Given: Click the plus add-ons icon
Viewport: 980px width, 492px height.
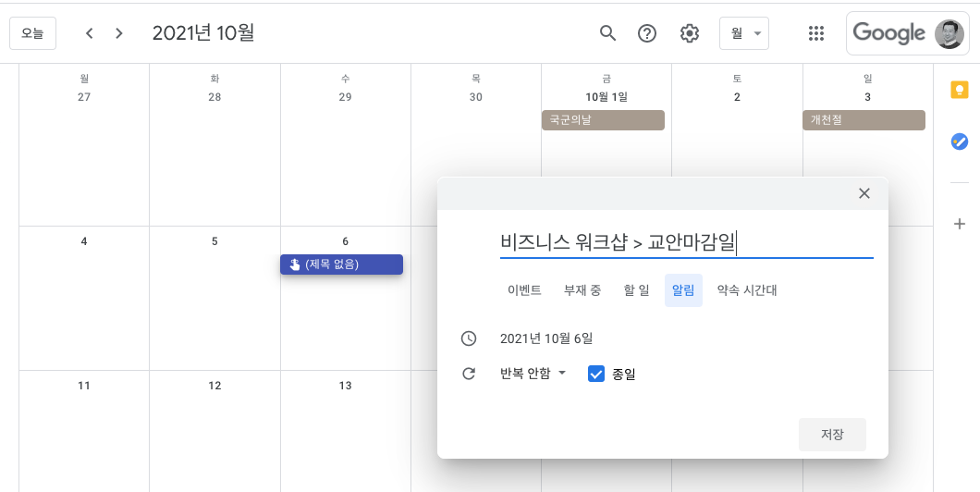Looking at the screenshot, I should (960, 224).
